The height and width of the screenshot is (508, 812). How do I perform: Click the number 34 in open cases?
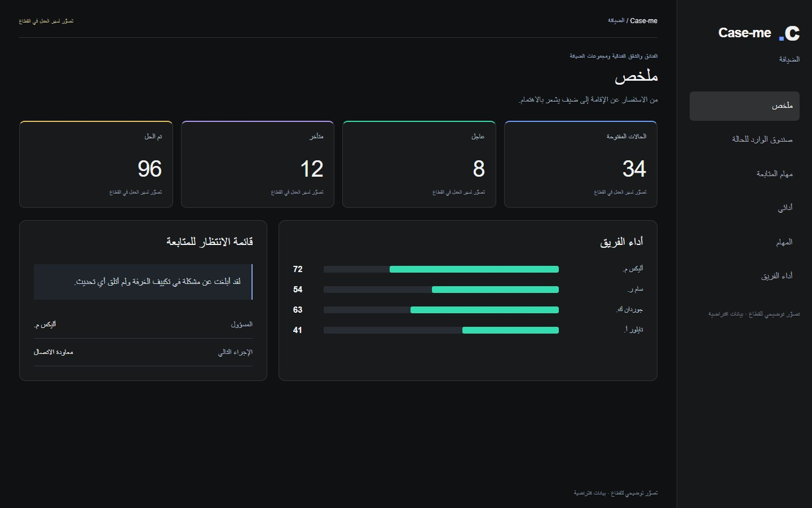coord(634,169)
